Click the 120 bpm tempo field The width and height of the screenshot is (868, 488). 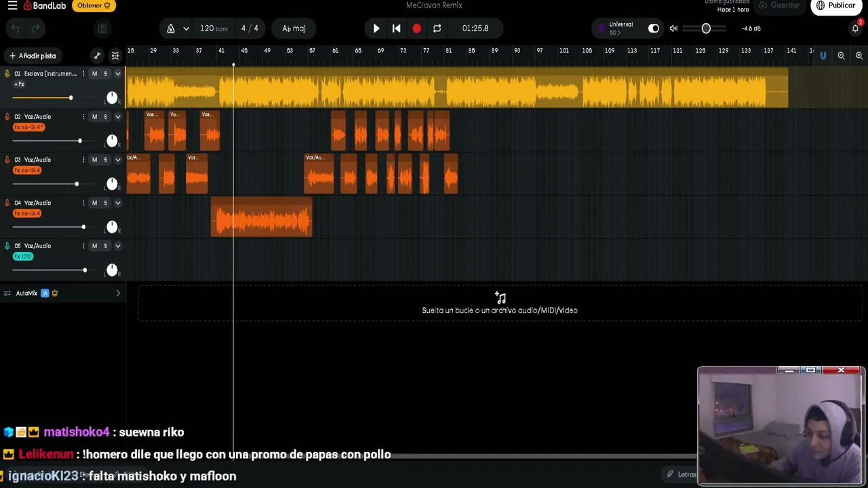(214, 28)
